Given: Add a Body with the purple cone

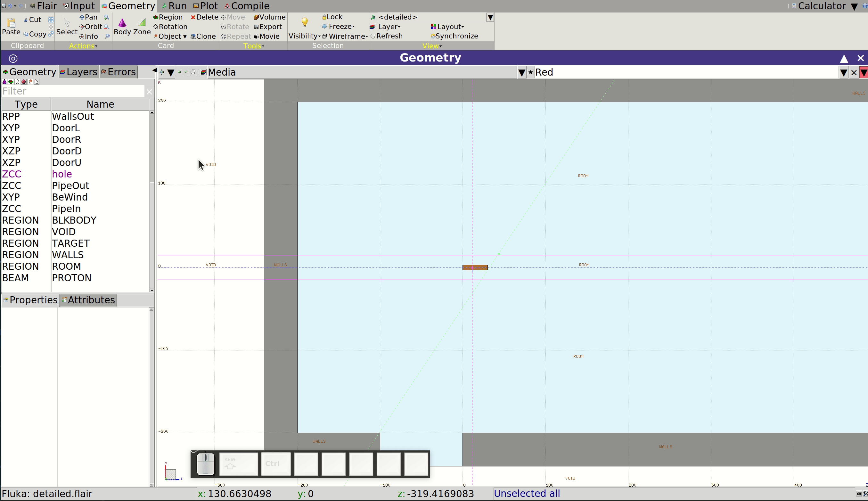Looking at the screenshot, I should (122, 27).
